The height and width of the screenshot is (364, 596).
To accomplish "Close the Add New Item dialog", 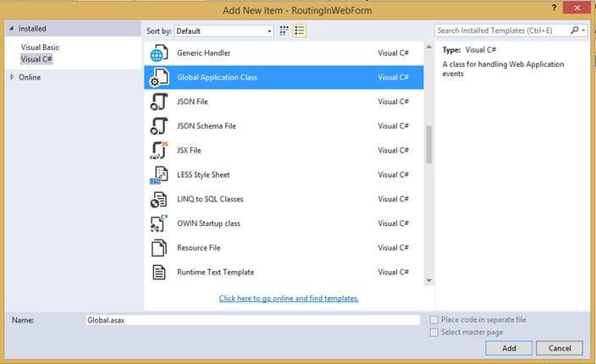I will [577, 8].
